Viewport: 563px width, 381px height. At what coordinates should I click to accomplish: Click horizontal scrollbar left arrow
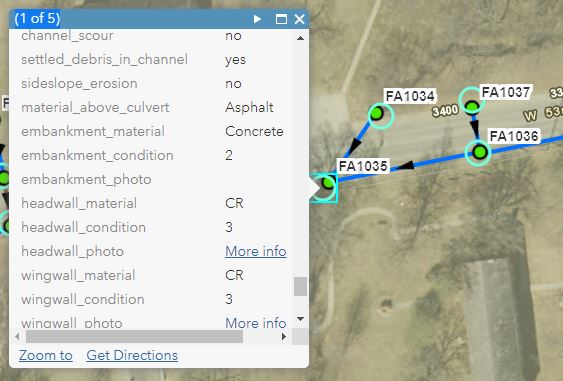point(17,336)
